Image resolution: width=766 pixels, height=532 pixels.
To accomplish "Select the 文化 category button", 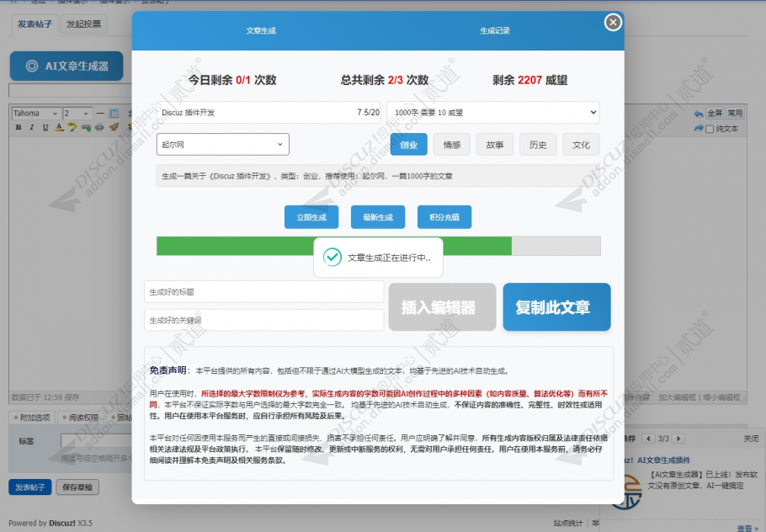I will pos(581,145).
